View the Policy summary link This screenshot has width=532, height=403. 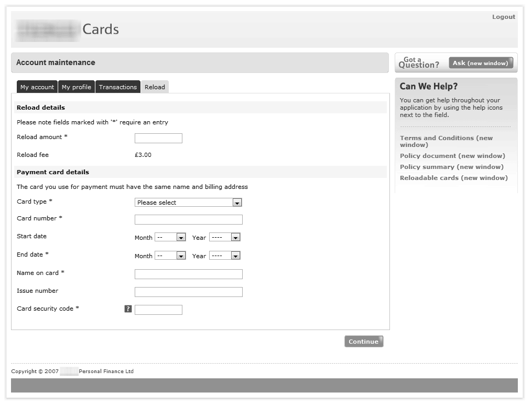click(451, 167)
